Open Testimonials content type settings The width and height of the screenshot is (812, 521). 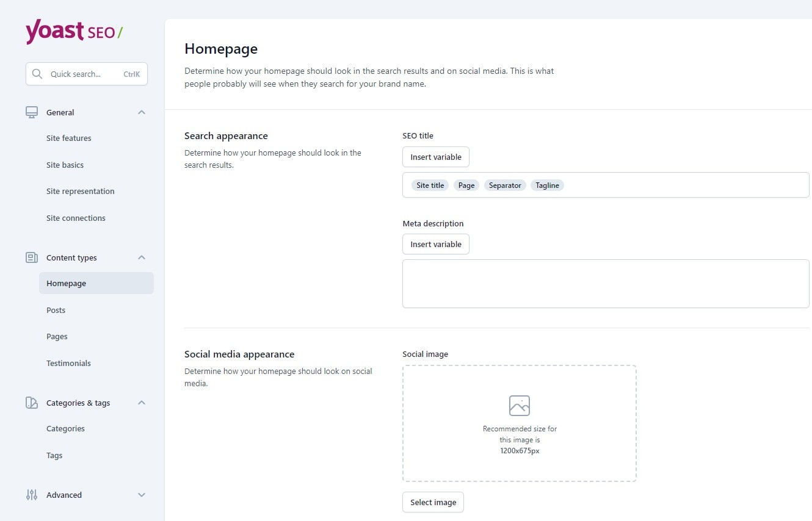pyautogui.click(x=69, y=363)
